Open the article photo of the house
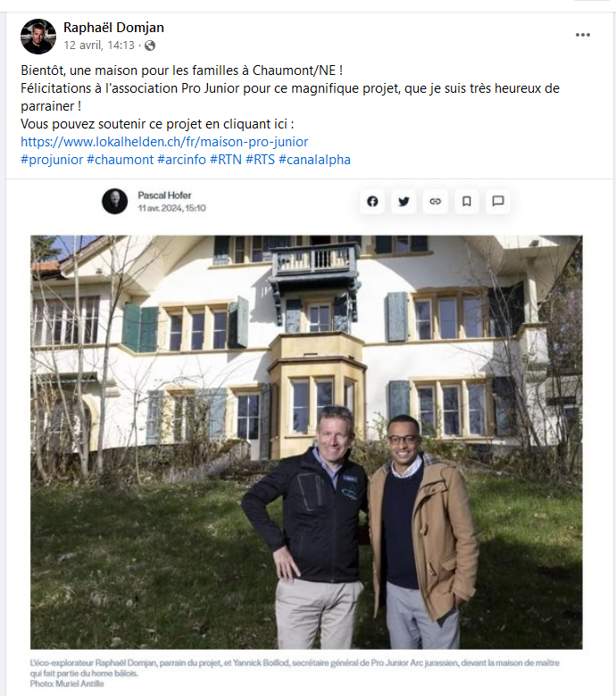 point(306,442)
